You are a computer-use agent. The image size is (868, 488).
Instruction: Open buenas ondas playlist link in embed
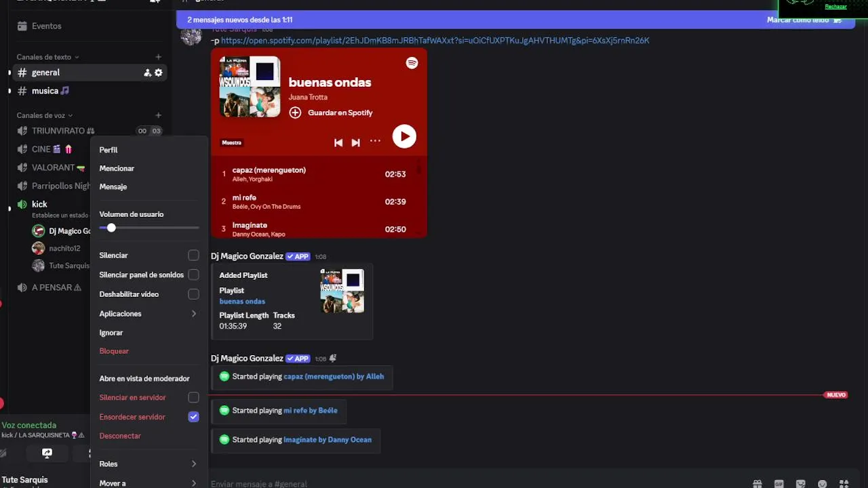[242, 301]
